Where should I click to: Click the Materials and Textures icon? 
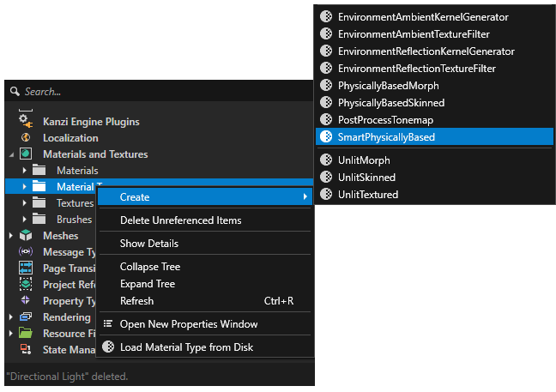pyautogui.click(x=26, y=154)
